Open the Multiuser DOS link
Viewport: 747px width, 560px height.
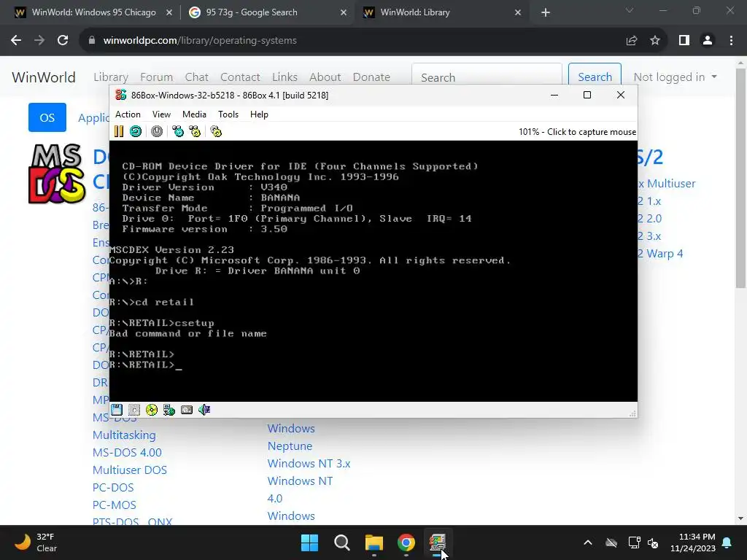[x=130, y=470]
